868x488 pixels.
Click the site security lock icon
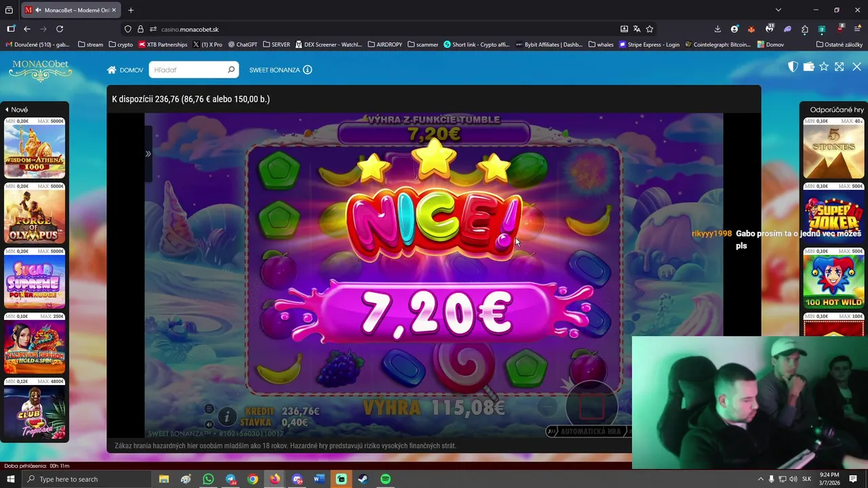tap(140, 29)
